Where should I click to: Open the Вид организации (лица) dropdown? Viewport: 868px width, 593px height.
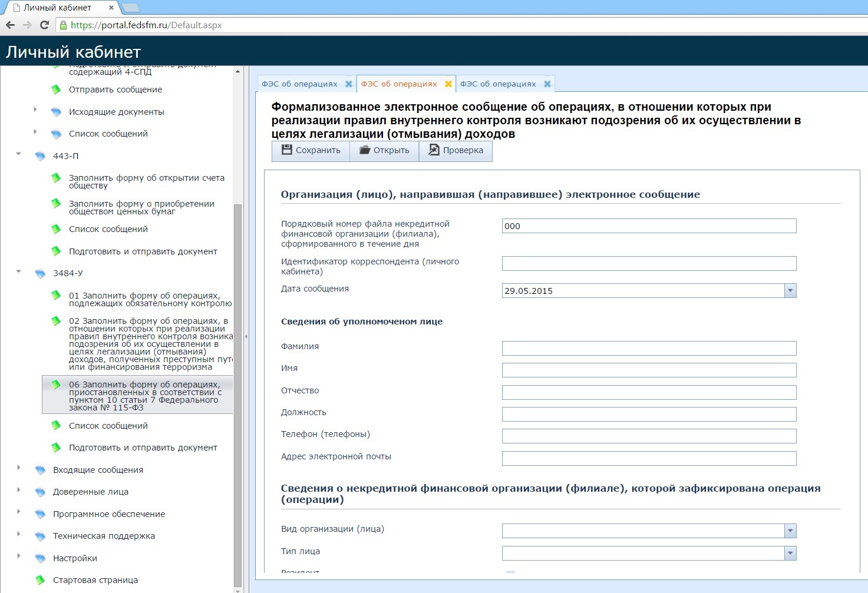[x=790, y=531]
